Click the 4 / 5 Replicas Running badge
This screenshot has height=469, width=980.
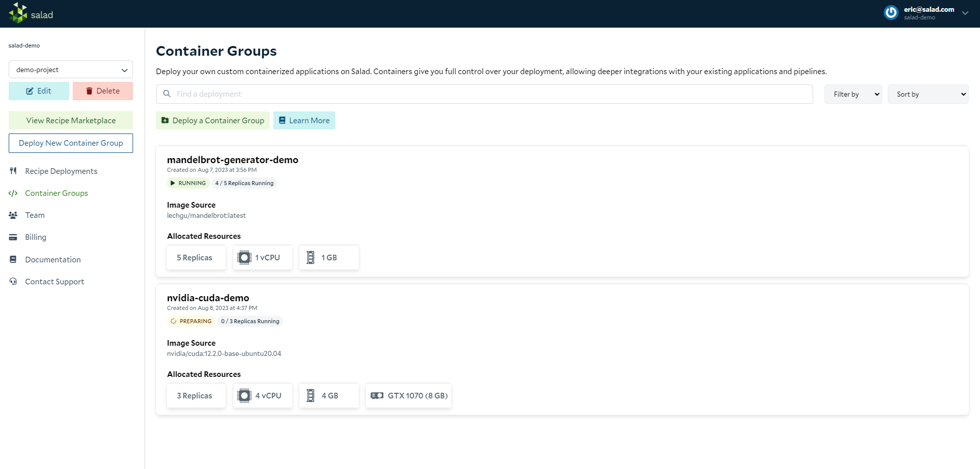click(244, 183)
